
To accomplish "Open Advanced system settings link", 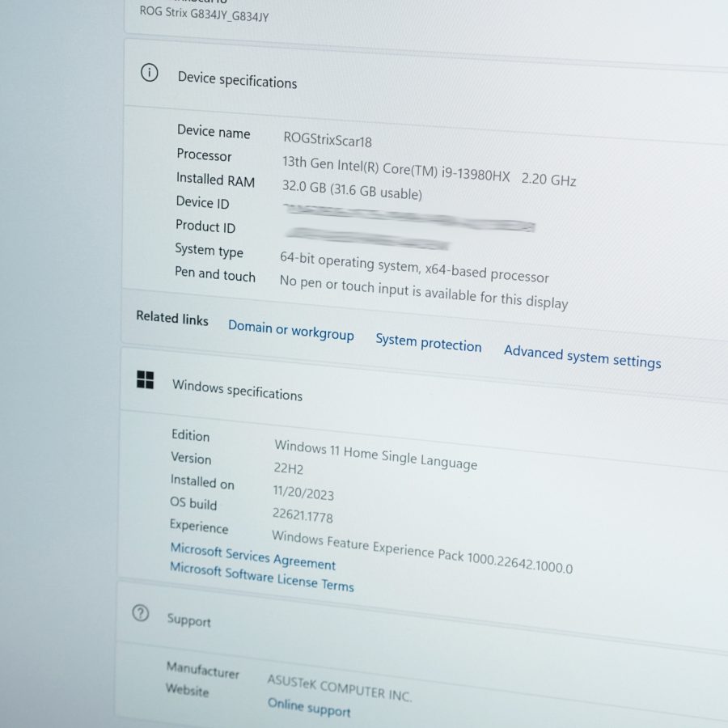I will click(x=582, y=357).
